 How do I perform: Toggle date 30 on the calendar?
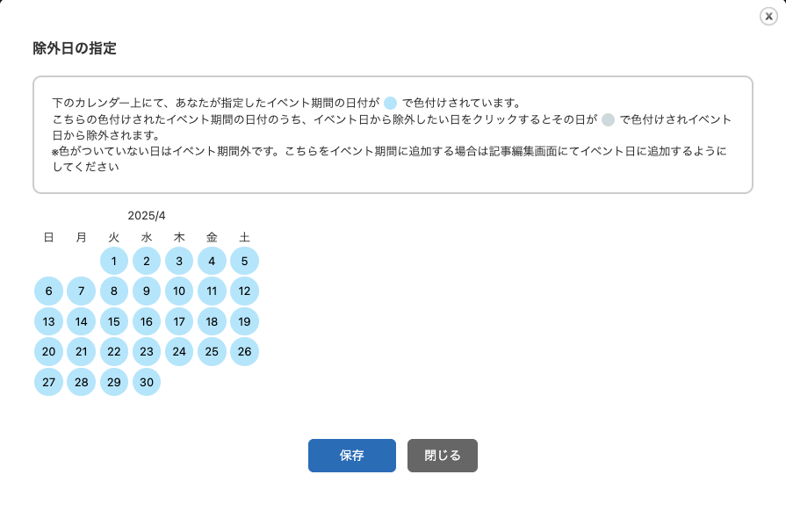[147, 382]
